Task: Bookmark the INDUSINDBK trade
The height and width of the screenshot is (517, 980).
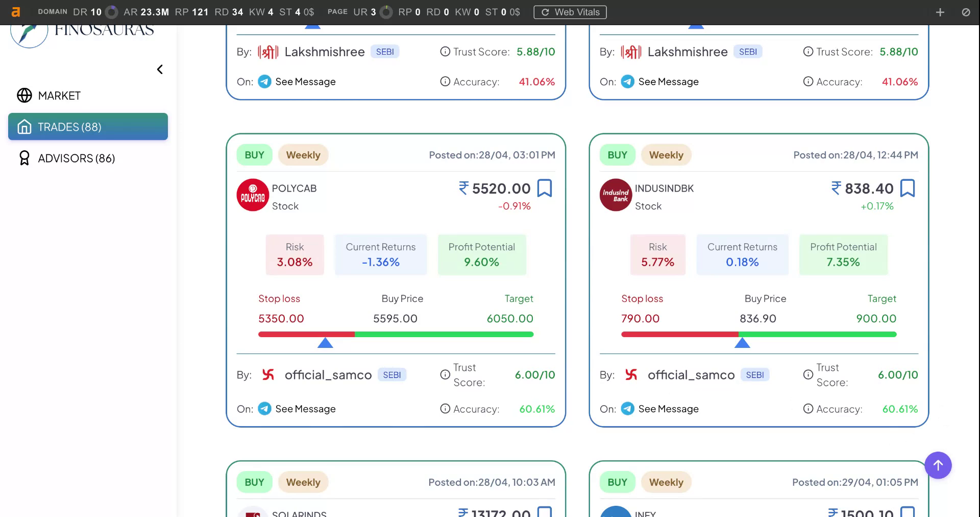Action: [x=908, y=188]
